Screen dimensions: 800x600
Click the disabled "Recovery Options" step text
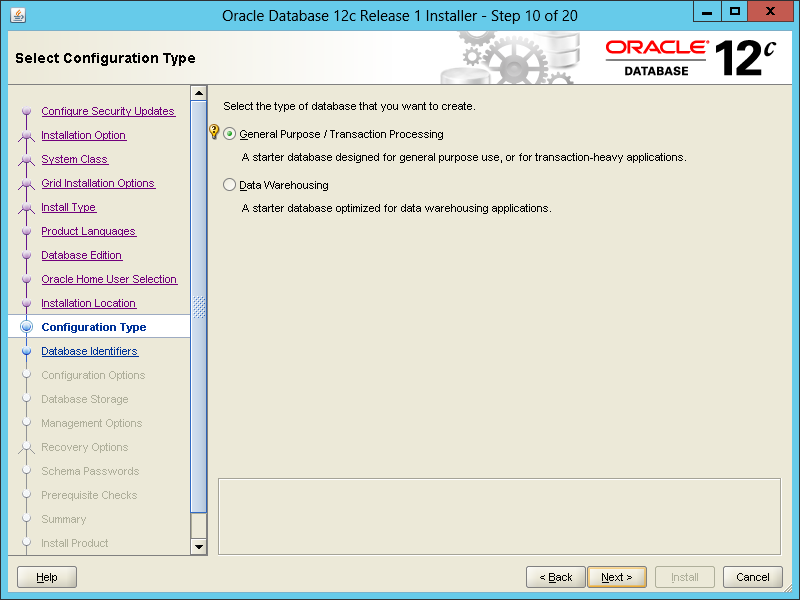pyautogui.click(x=85, y=447)
